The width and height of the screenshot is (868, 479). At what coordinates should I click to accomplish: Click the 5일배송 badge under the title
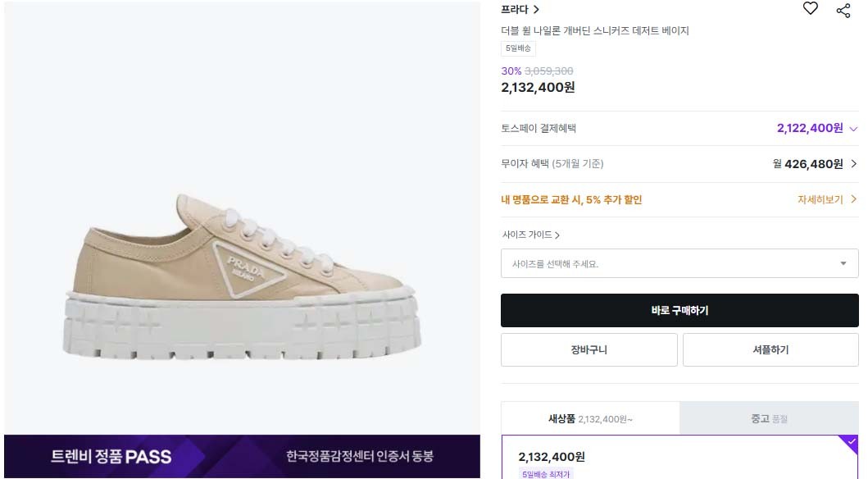518,48
